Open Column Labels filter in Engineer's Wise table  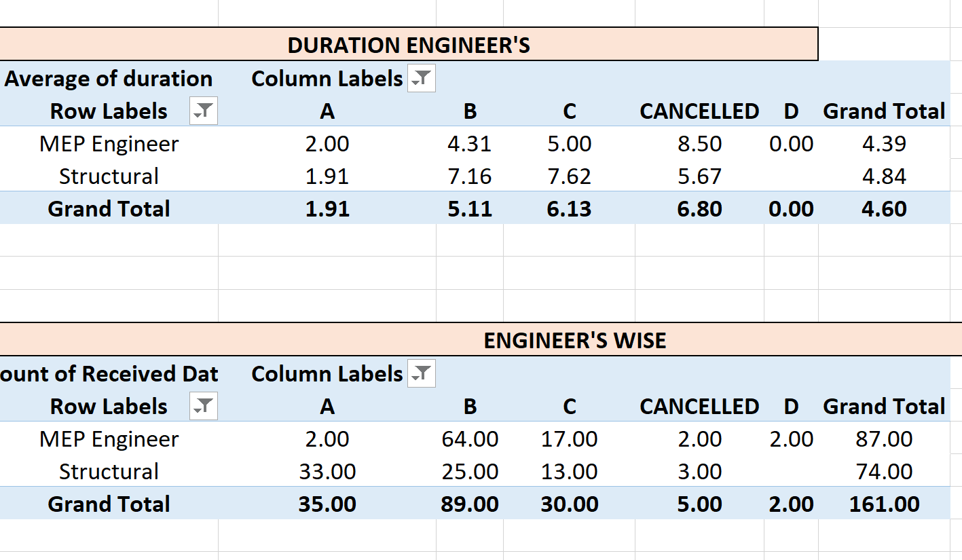click(x=422, y=374)
